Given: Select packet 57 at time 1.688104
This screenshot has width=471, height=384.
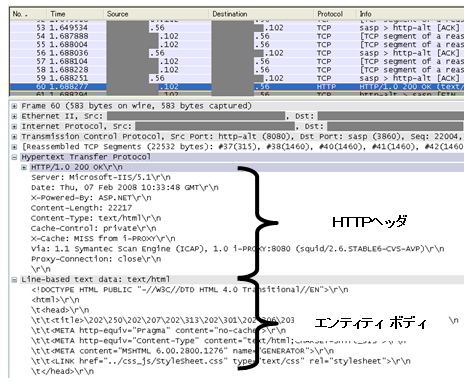Looking at the screenshot, I should coord(237,61).
